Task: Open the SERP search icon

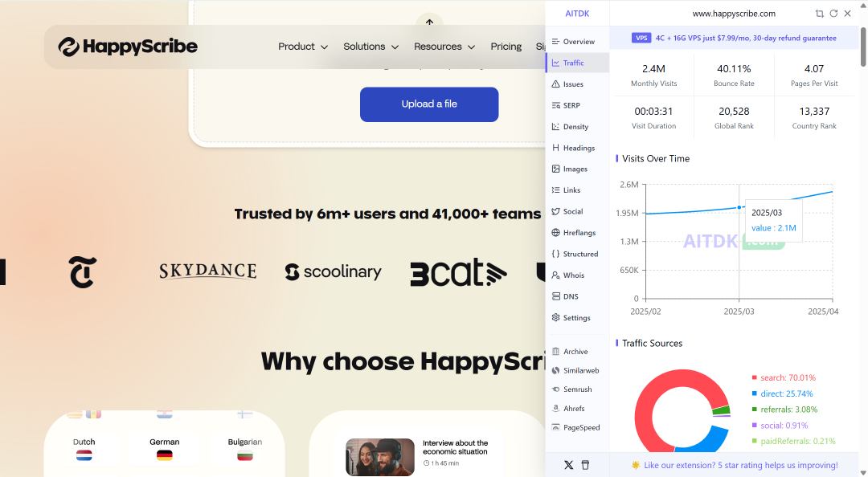Action: tap(556, 105)
